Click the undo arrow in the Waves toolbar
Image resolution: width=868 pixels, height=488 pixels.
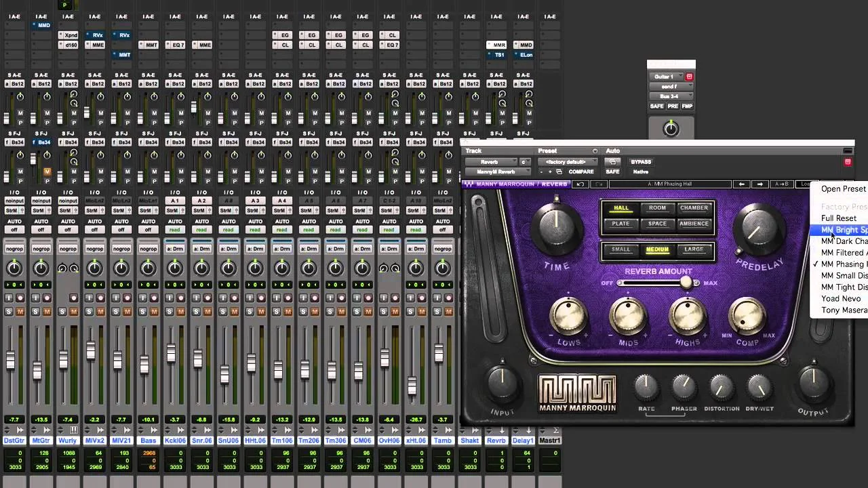point(581,184)
